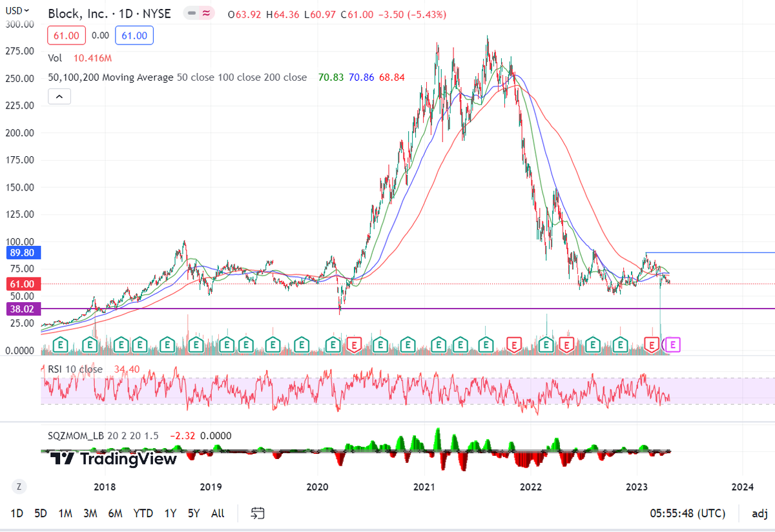Image resolution: width=775 pixels, height=532 pixels.
Task: Click the blue 61.00 buy price box
Action: click(x=134, y=36)
